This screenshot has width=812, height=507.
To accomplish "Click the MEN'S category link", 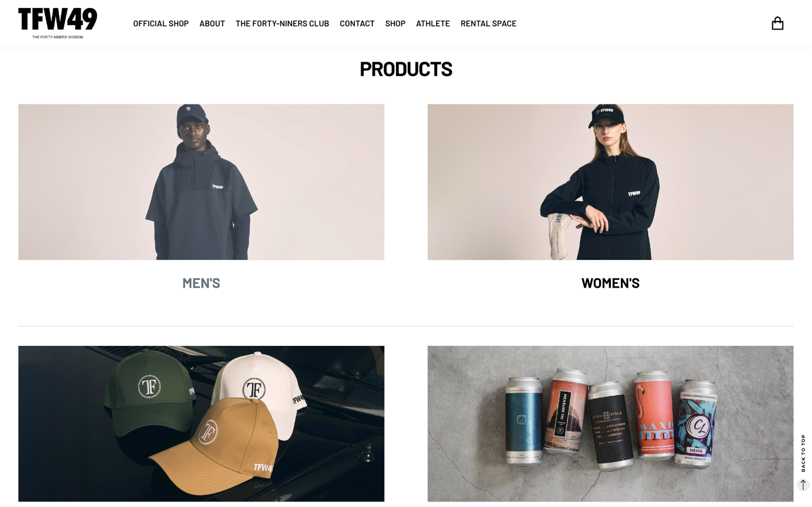I will point(201,283).
